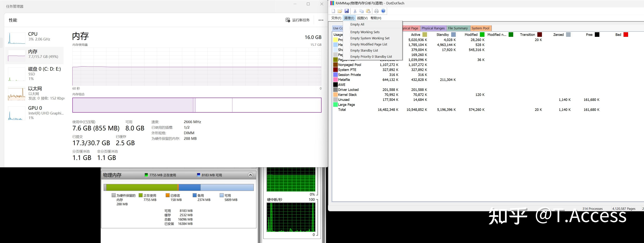The height and width of the screenshot is (243, 644).
Task: Choose Empty Working Sets from menu
Action: pos(365,32)
